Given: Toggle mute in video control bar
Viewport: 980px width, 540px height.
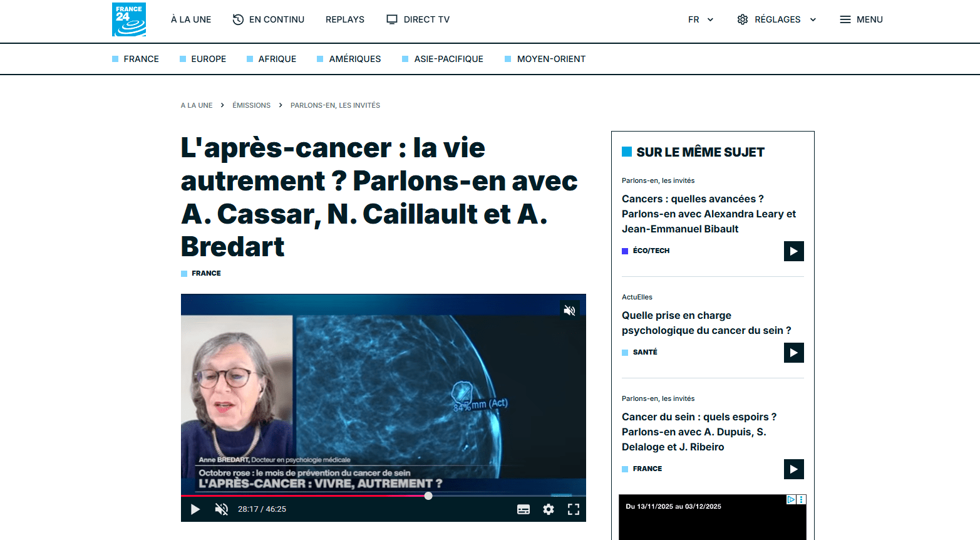Looking at the screenshot, I should coord(221,509).
